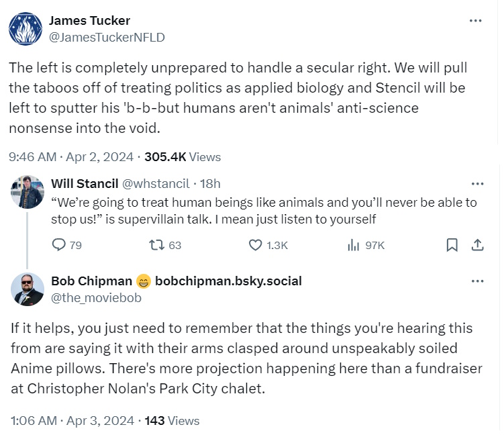Click the James Tucker display name
Viewport: 504px width, 437px height.
90,21
